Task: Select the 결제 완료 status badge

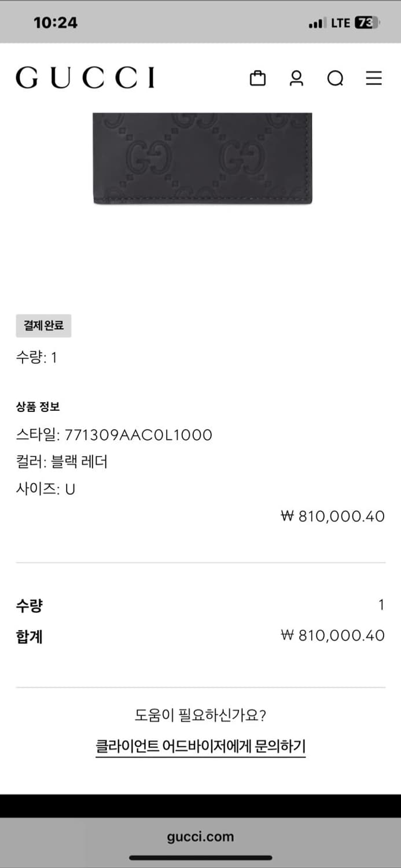Action: (x=43, y=326)
